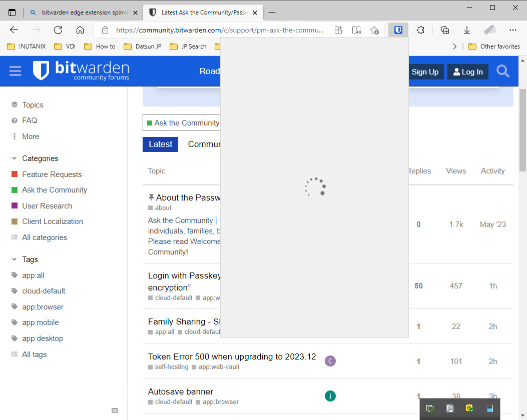Click the split screen icon in address bar
527x420 pixels.
[338, 30]
